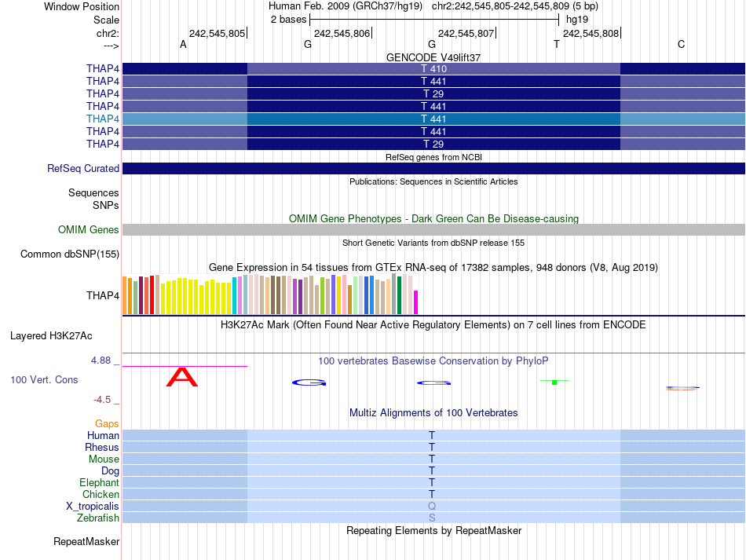This screenshot has height=560, width=746.
Task: Select the Rhesus species label
Action: click(102, 447)
